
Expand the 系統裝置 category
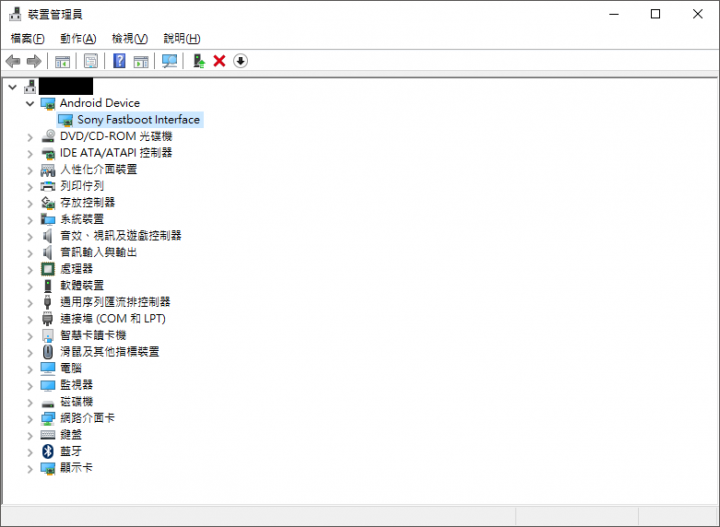tap(30, 220)
